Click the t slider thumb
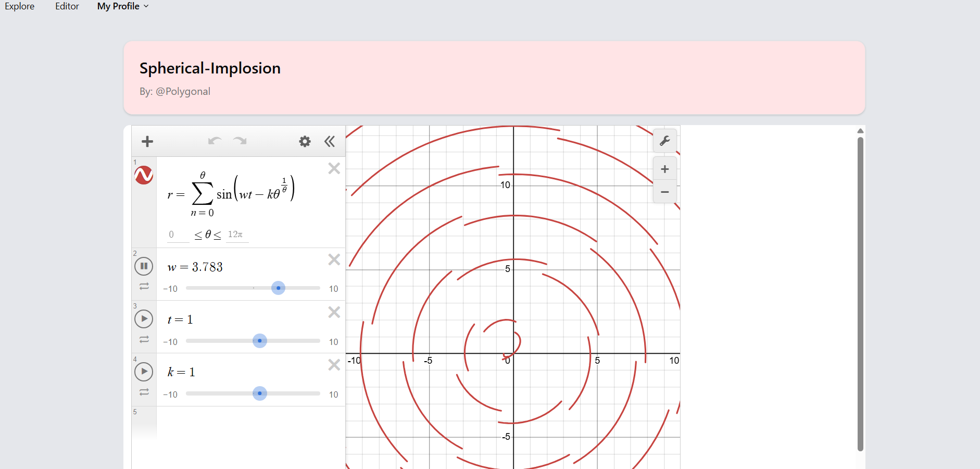 [x=260, y=341]
